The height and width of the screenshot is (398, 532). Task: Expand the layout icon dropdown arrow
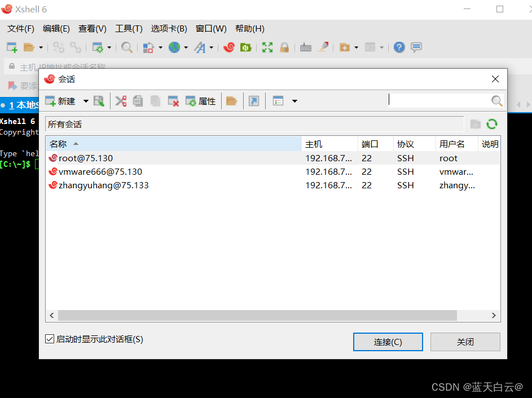[382, 47]
